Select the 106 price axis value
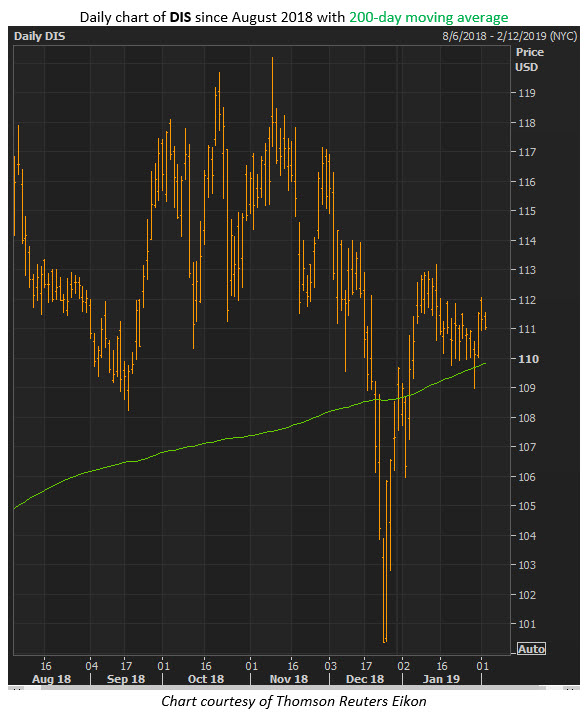The width and height of the screenshot is (588, 718). coord(527,477)
